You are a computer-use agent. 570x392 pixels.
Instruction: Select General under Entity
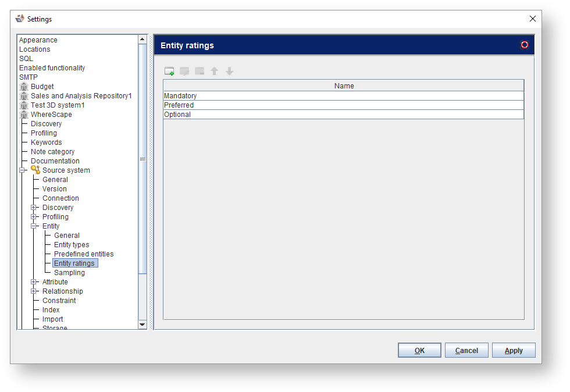(x=66, y=236)
